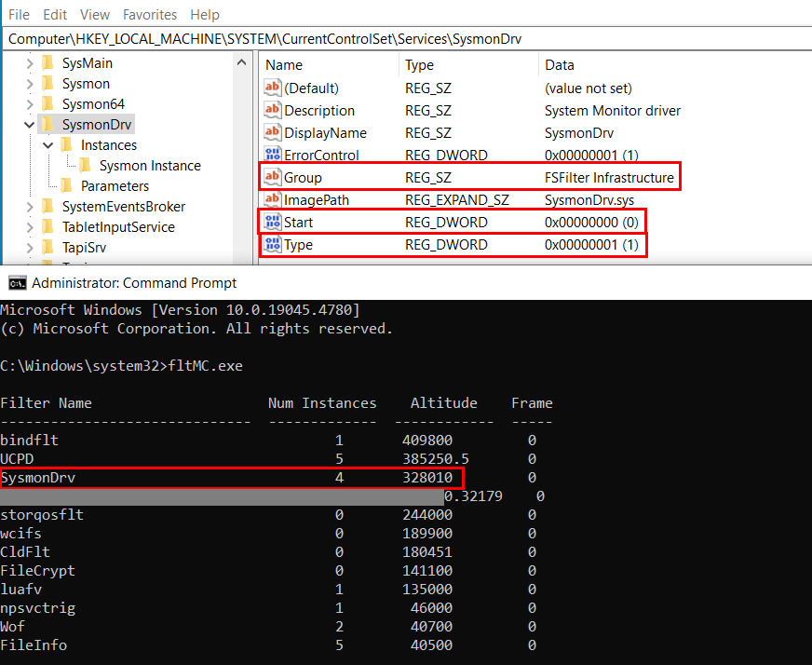
Task: Click the Data column header
Action: 560,65
